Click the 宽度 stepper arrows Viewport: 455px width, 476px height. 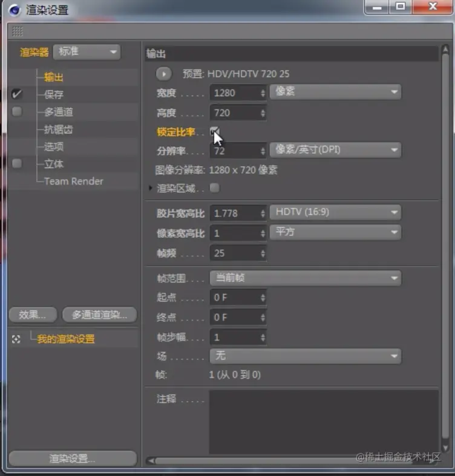coord(263,93)
